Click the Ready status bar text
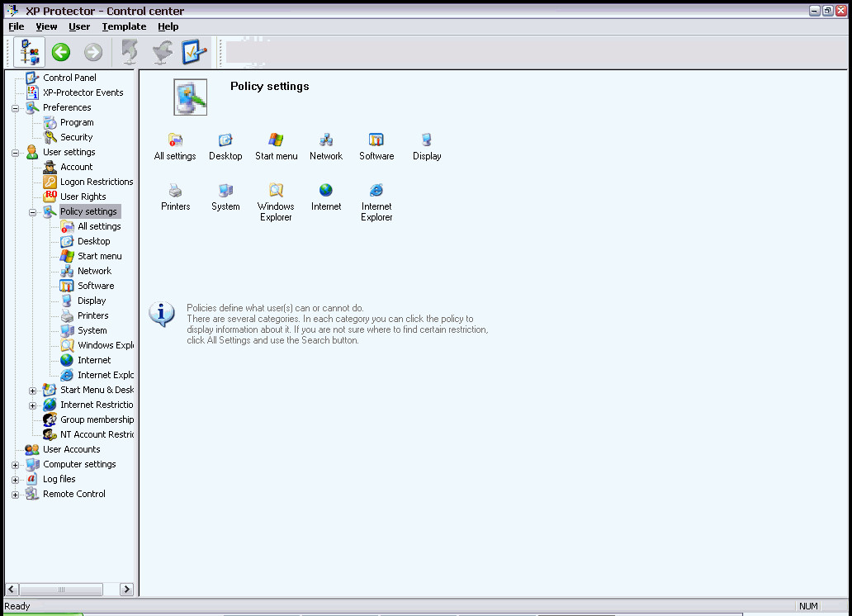 (17, 605)
